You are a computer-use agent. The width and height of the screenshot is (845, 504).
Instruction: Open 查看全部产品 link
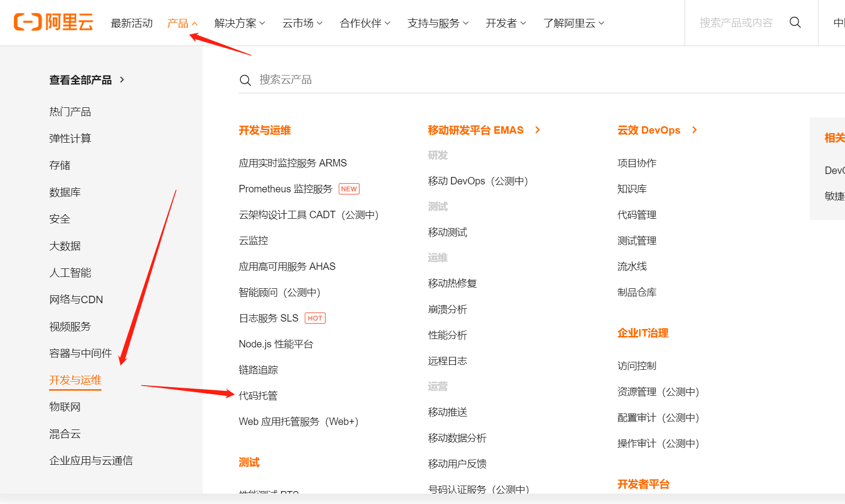coord(81,80)
